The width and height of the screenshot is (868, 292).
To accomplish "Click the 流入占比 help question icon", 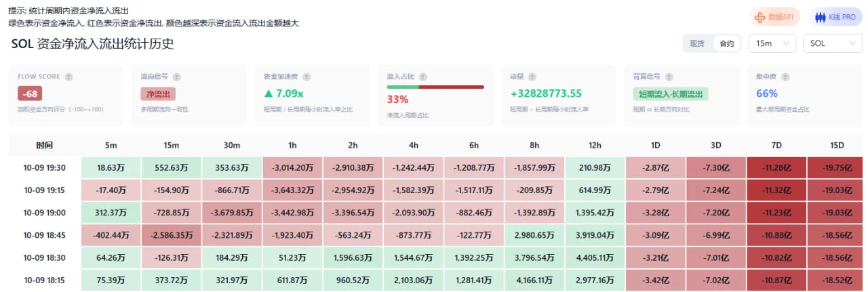I will pos(423,77).
